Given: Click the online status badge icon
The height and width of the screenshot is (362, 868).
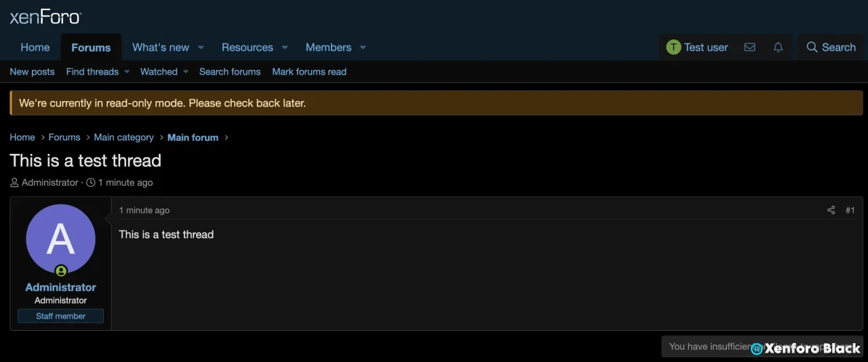Looking at the screenshot, I should [61, 271].
